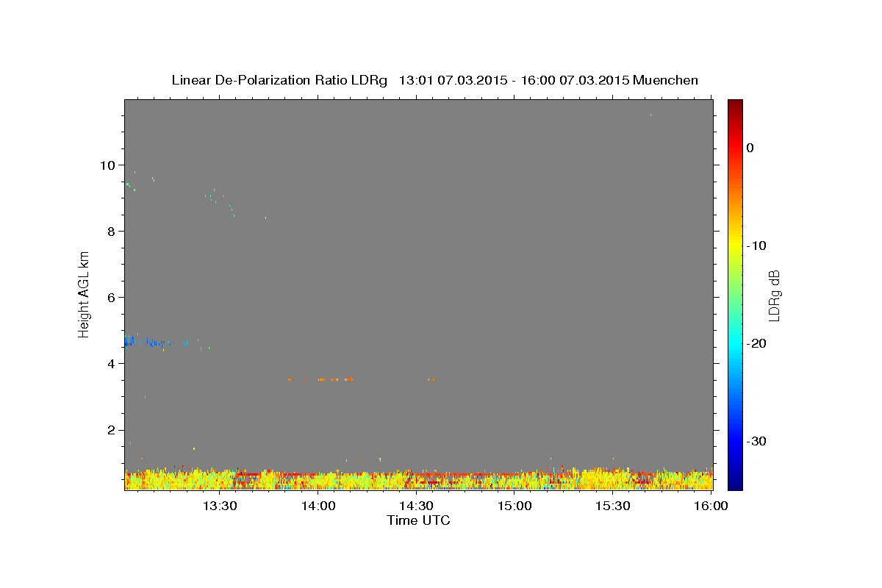The width and height of the screenshot is (882, 588).
Task: Click the '15:00' time axis label
Action: [x=514, y=506]
